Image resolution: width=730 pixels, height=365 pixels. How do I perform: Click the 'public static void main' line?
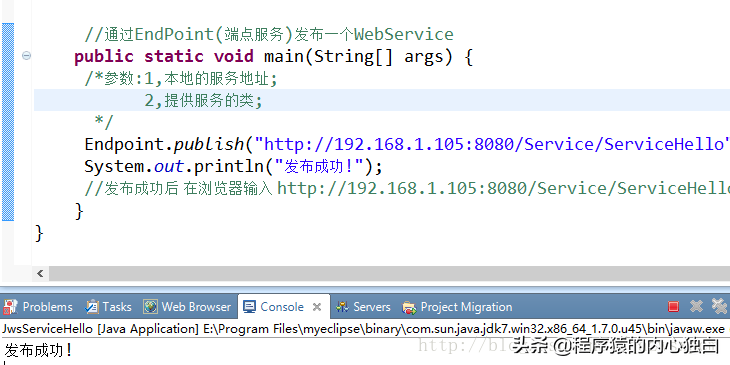click(273, 56)
